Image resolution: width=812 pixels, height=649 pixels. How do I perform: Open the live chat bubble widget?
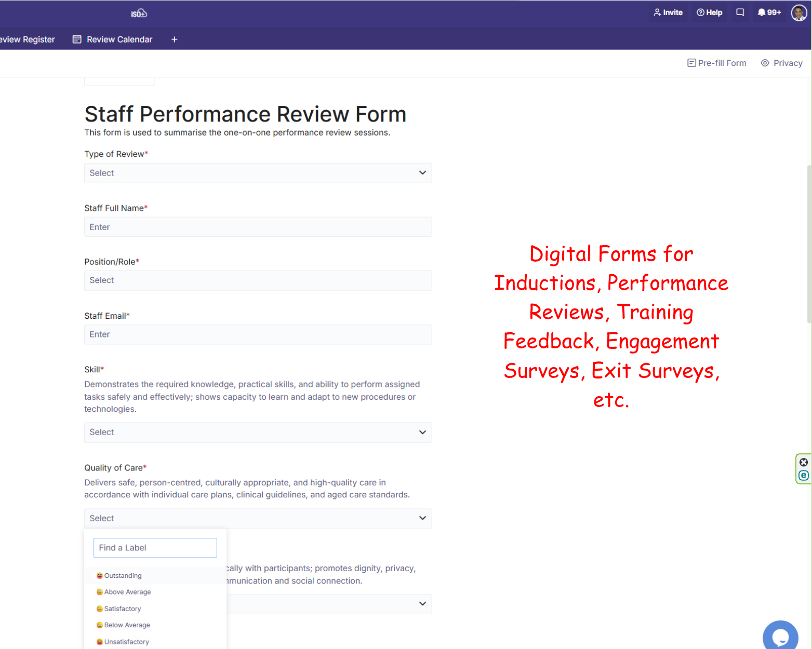[780, 636]
